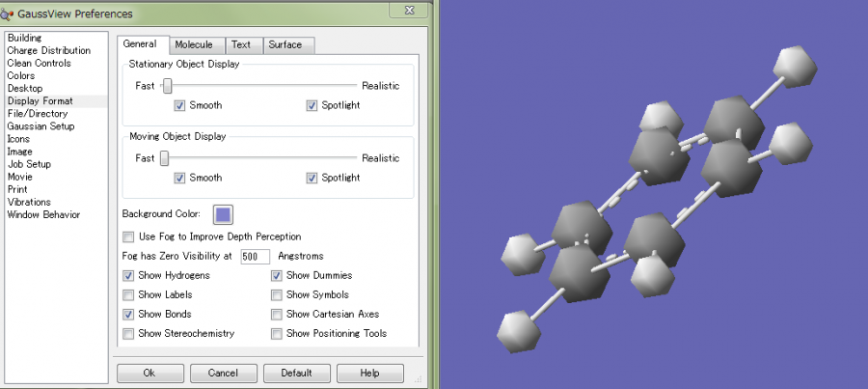
Task: Click the GaussView icon in the title bar
Action: [6, 14]
